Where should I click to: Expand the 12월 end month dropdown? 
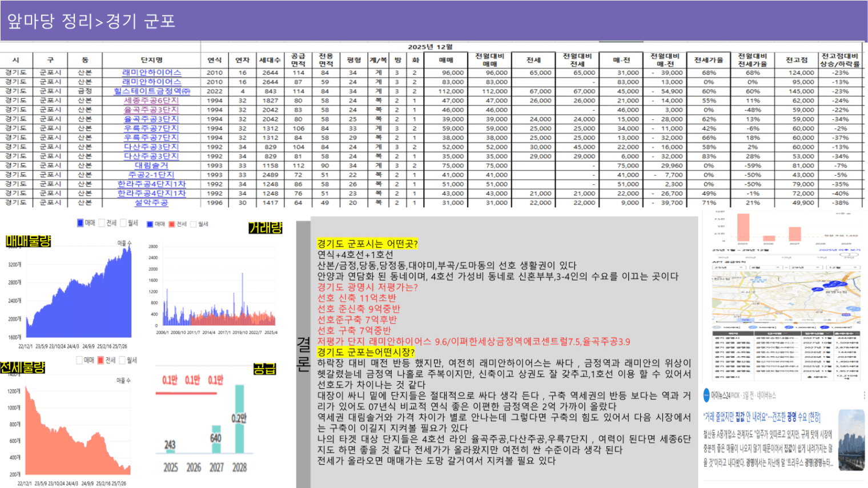coord(842,267)
